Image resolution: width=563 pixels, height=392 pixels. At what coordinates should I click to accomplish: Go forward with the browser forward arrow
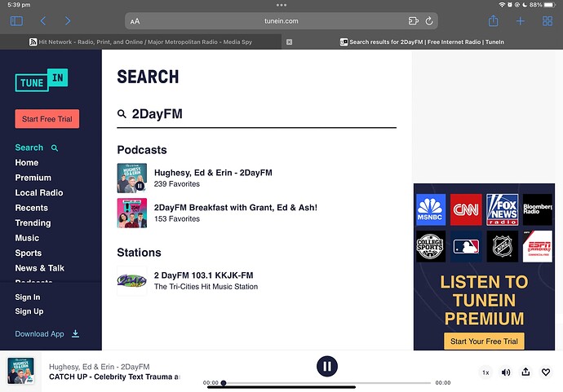(x=68, y=21)
